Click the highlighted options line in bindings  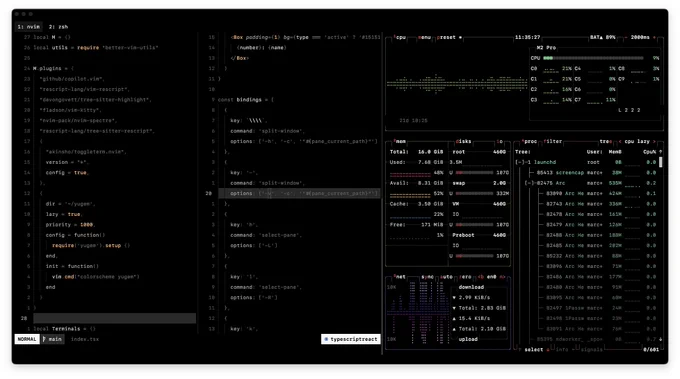(x=299, y=193)
